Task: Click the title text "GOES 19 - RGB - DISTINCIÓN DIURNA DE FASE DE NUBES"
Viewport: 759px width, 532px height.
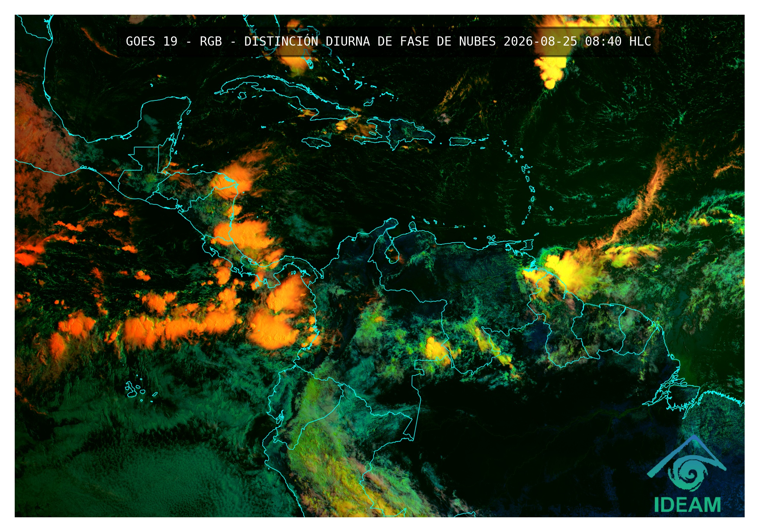Action: point(311,41)
